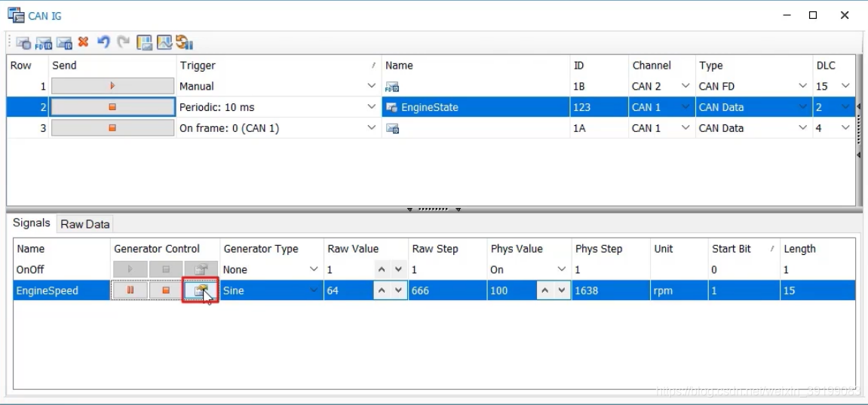Increase EngineSpeed raw value
Image resolution: width=868 pixels, height=405 pixels.
click(x=382, y=290)
